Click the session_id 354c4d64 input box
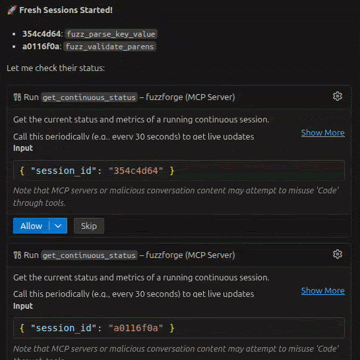Viewport: 360px width, 360px height. pyautogui.click(x=179, y=171)
